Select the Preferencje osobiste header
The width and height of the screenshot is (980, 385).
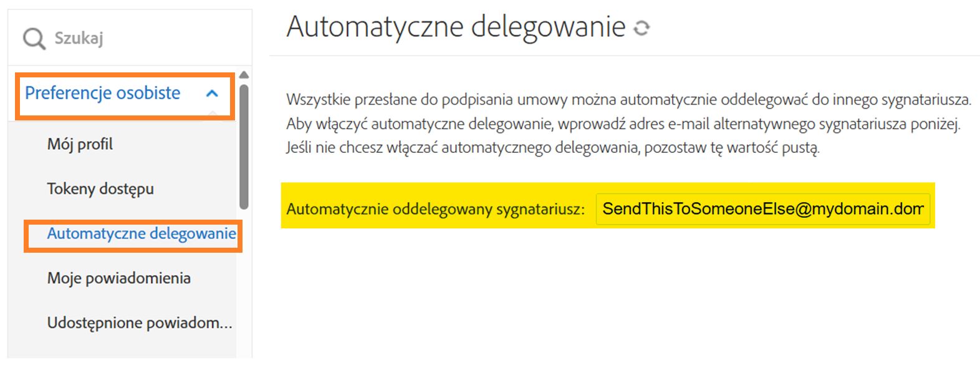click(x=103, y=94)
